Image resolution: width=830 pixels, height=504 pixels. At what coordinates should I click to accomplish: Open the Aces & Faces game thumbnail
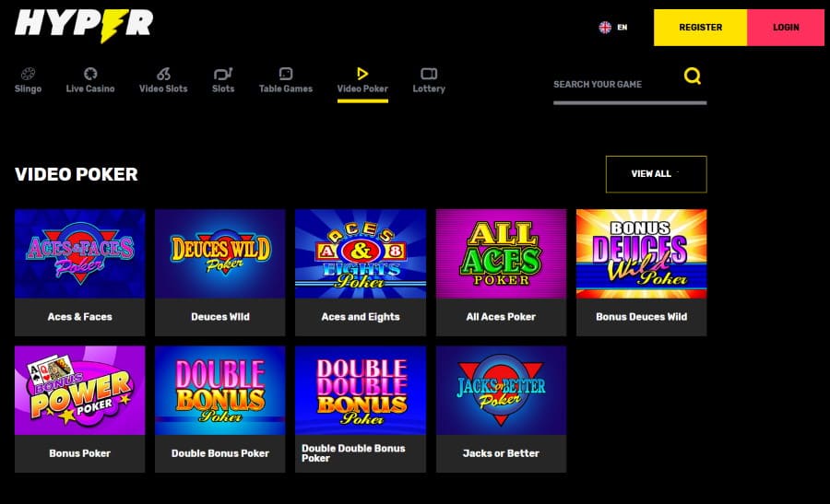pyautogui.click(x=80, y=254)
